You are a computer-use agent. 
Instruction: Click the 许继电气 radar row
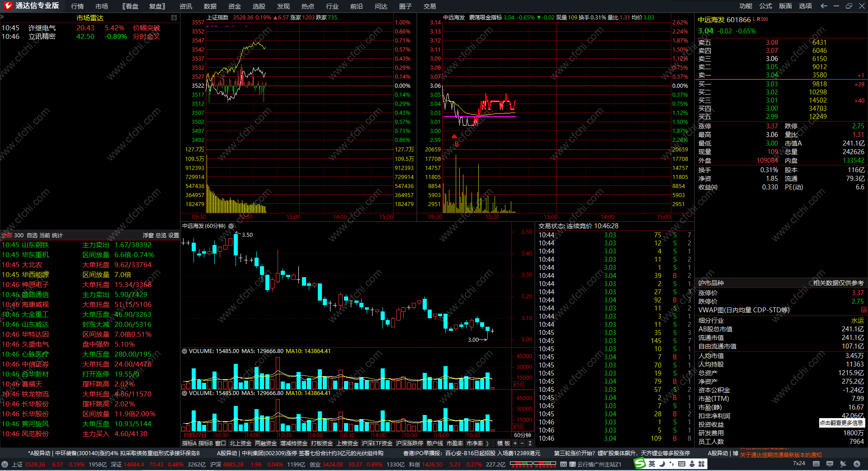tap(90, 28)
